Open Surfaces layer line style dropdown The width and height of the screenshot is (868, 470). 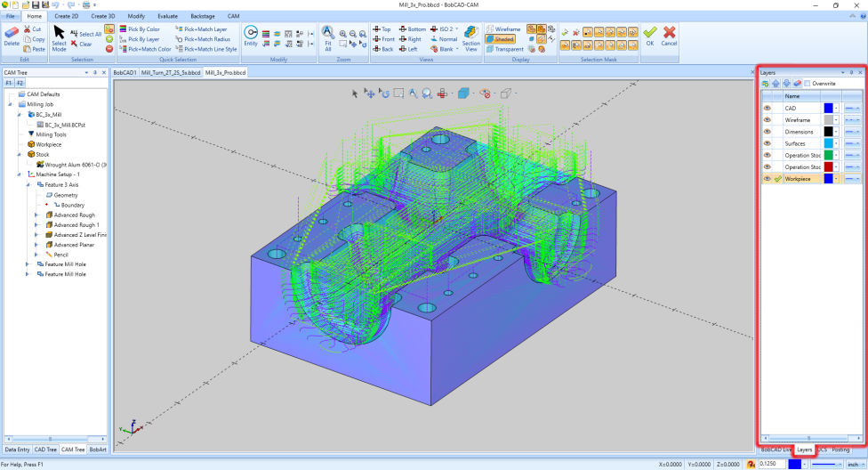852,143
